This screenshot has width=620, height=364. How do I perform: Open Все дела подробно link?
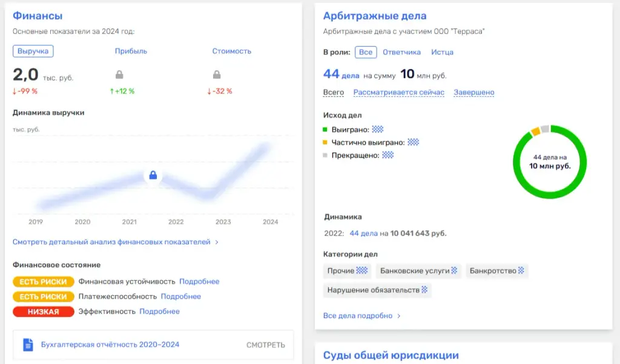click(357, 316)
